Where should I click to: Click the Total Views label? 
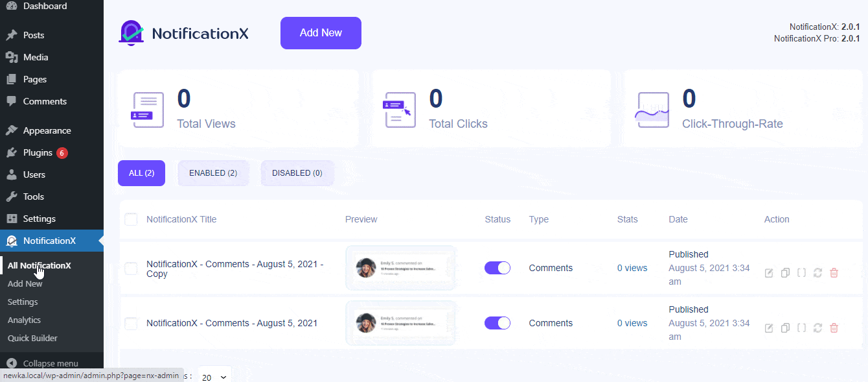pyautogui.click(x=207, y=124)
